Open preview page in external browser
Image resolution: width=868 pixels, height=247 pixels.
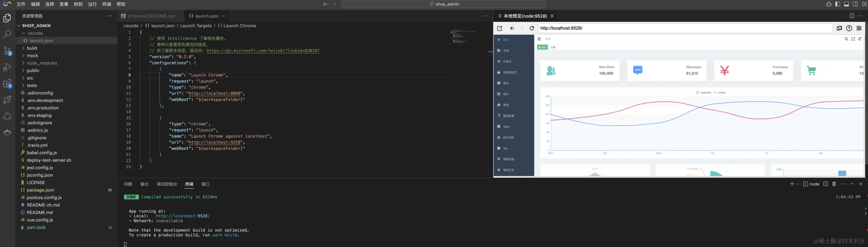[500, 28]
